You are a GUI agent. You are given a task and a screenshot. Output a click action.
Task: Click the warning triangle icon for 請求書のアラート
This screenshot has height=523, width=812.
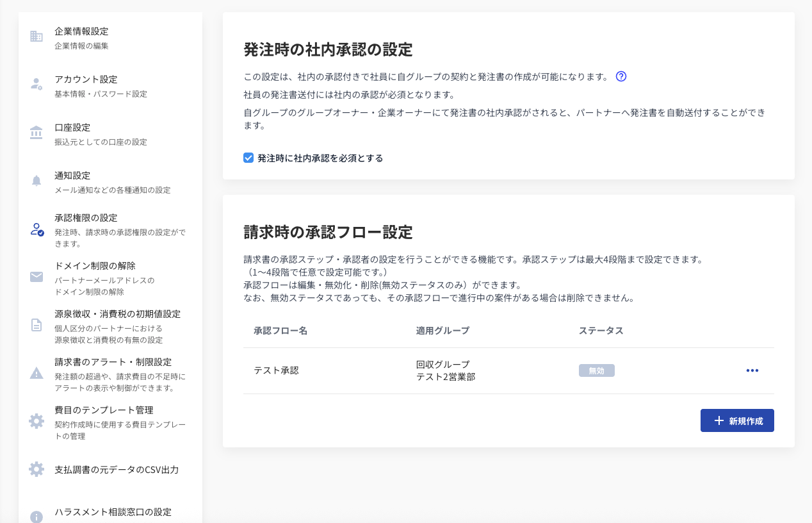pyautogui.click(x=37, y=373)
